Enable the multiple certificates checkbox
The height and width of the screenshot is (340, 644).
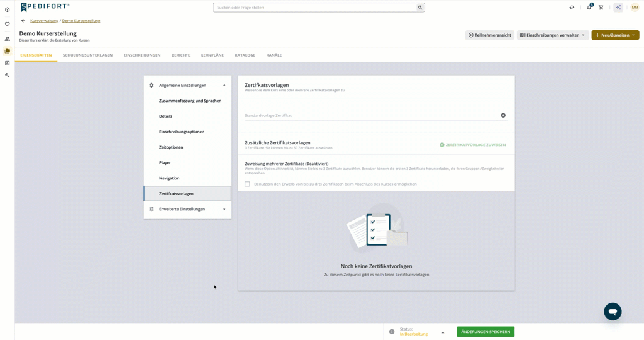[247, 184]
